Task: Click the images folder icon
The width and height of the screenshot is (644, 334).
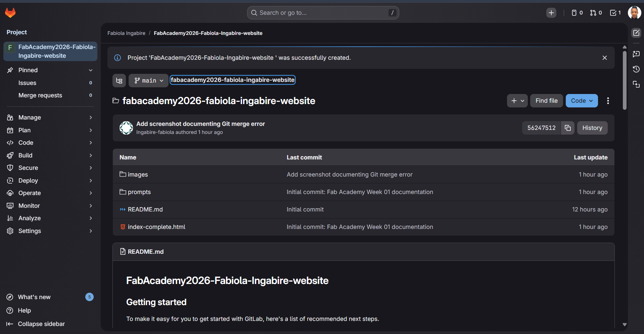Action: (x=123, y=174)
